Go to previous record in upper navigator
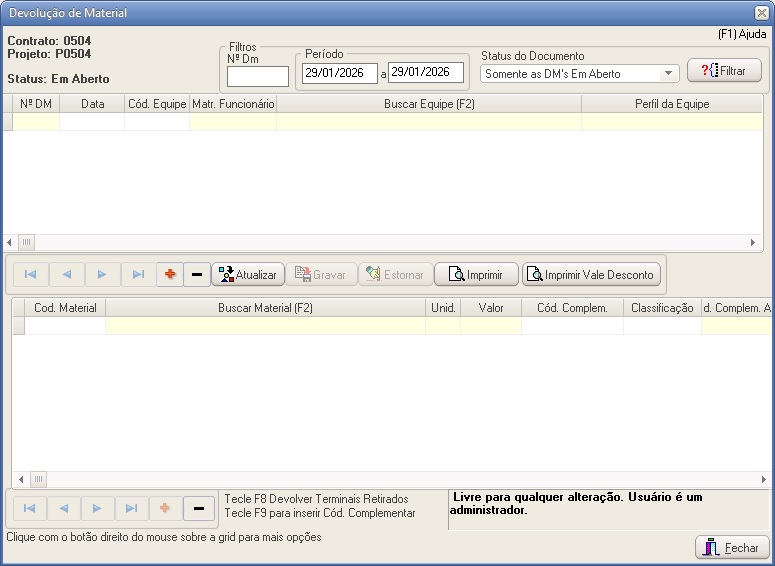The height and width of the screenshot is (566, 775). pyautogui.click(x=66, y=275)
